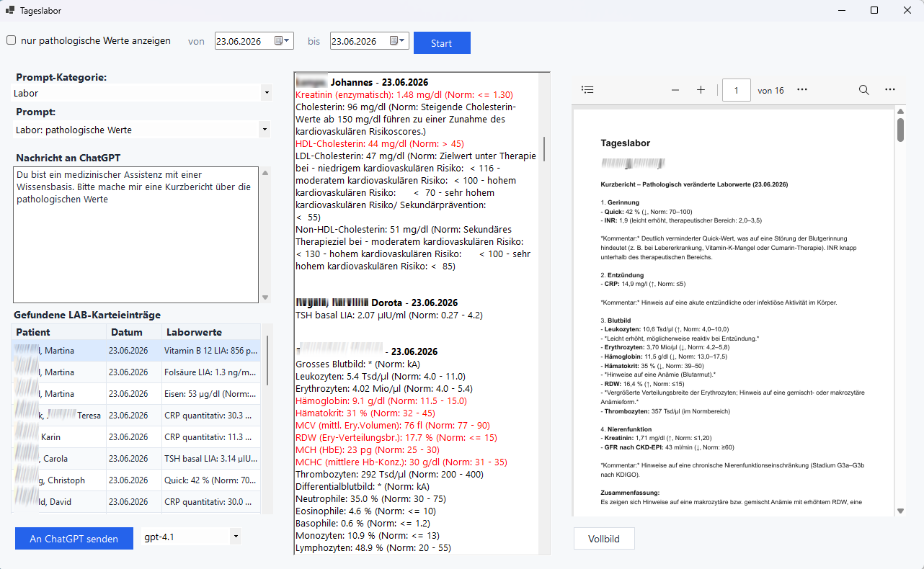Minimize the Tageslabor window

(841, 10)
